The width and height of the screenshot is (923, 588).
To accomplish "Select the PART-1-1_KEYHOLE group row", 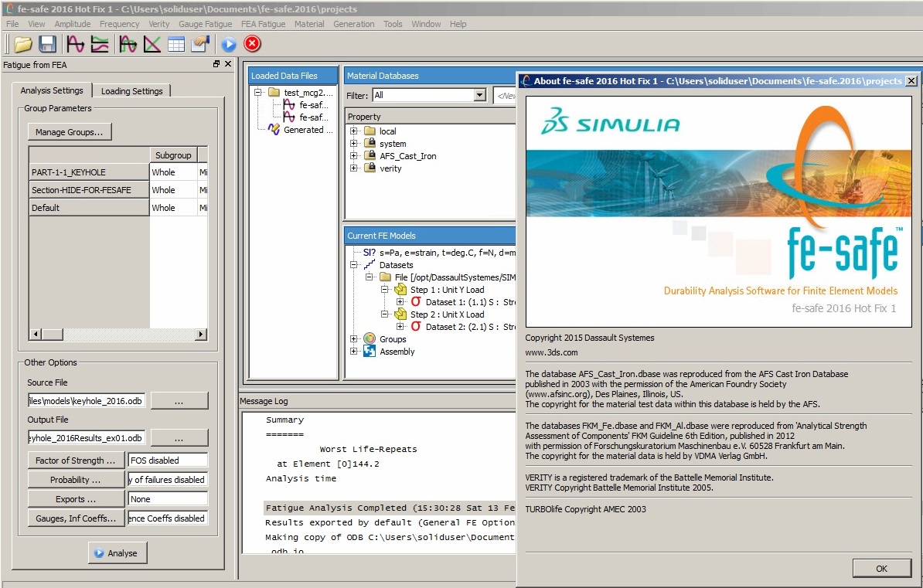I will 89,172.
